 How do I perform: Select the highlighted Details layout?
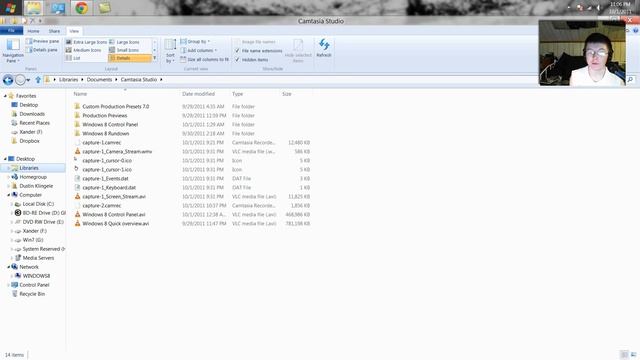coord(129,58)
